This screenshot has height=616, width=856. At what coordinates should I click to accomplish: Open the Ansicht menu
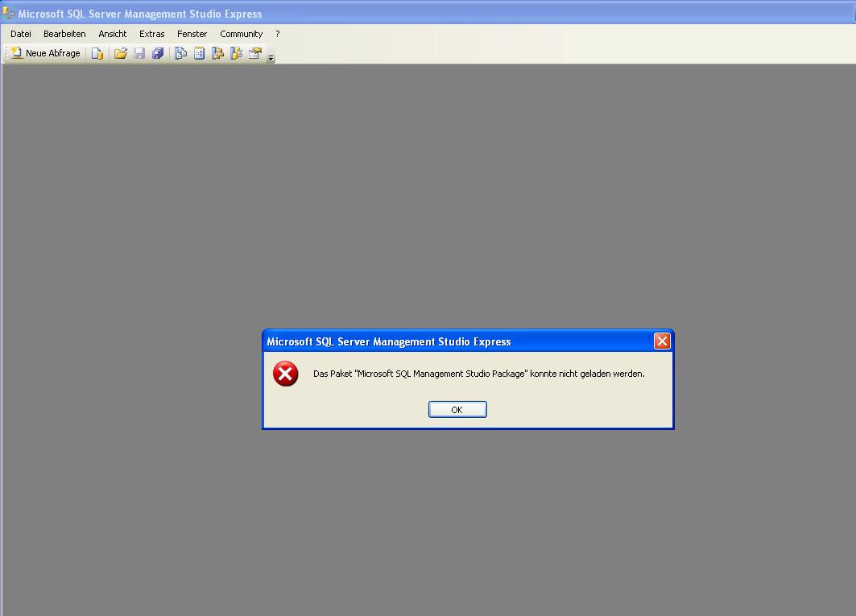[x=113, y=34]
